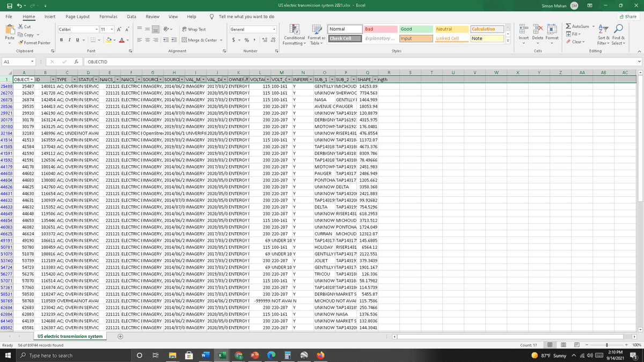This screenshot has height=362, width=644.
Task: Open the Formulas ribbon tab
Action: [x=108, y=17]
